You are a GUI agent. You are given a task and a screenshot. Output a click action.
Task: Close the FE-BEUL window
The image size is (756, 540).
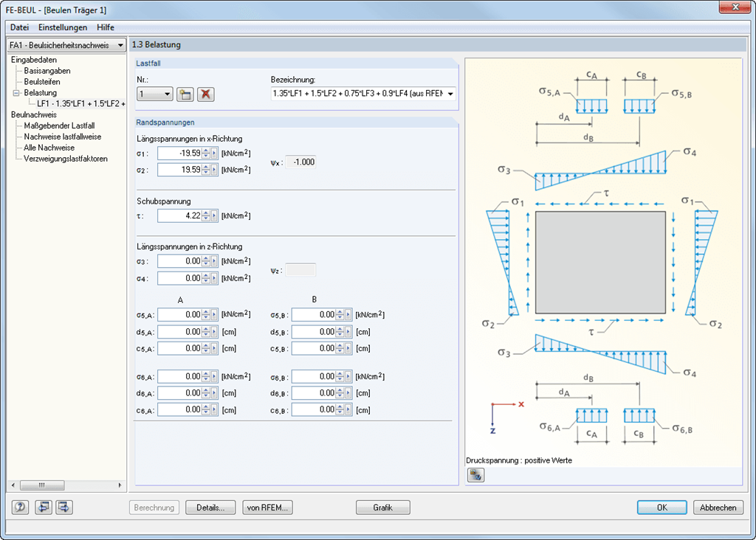click(735, 7)
